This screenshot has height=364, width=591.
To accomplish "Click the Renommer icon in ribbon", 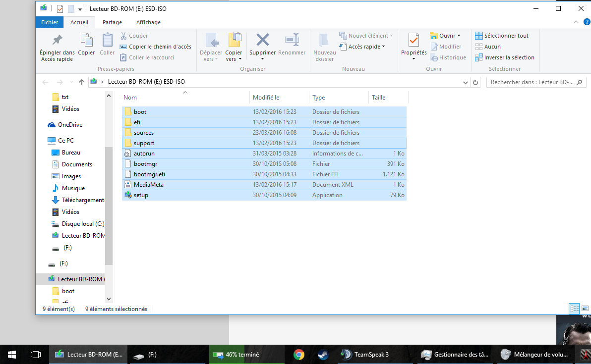I will (292, 41).
